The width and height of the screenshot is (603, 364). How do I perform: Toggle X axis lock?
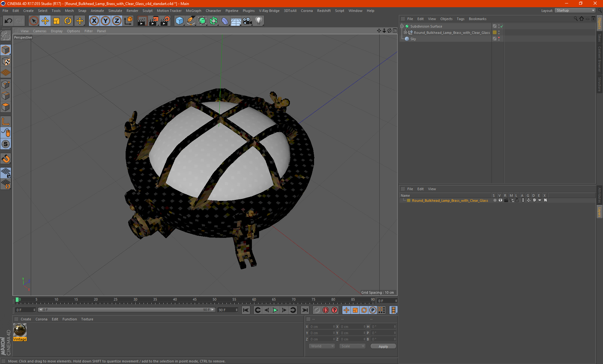click(x=94, y=21)
